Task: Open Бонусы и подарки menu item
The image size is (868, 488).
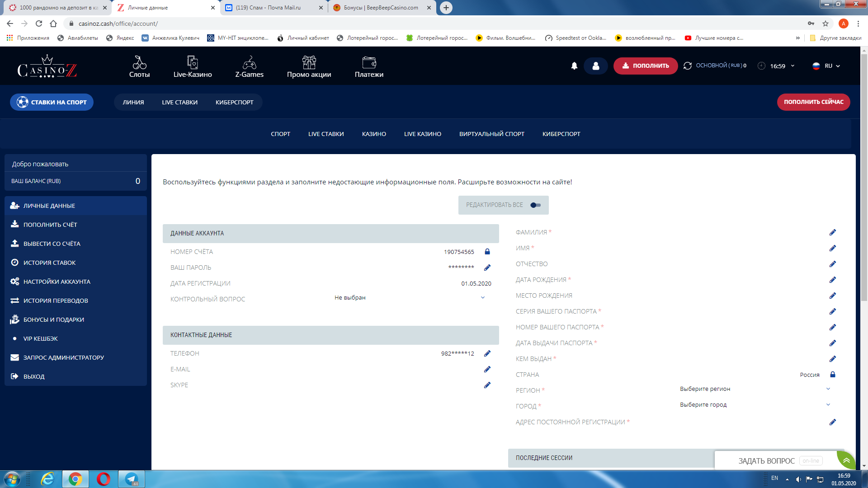Action: [54, 319]
